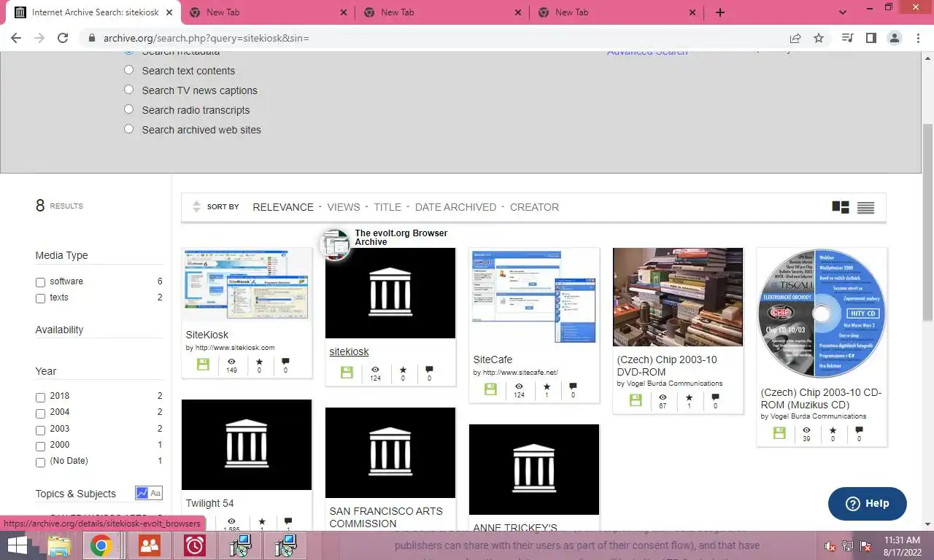Open File Explorer from taskbar
Image resolution: width=934 pixels, height=560 pixels.
coord(59,545)
